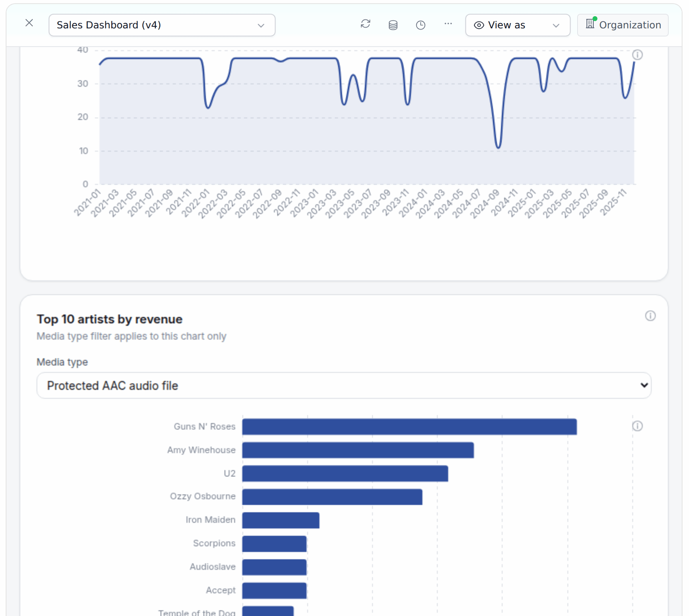Click the eye icon in View as
Screen dimensions: 689x616
[x=479, y=25]
